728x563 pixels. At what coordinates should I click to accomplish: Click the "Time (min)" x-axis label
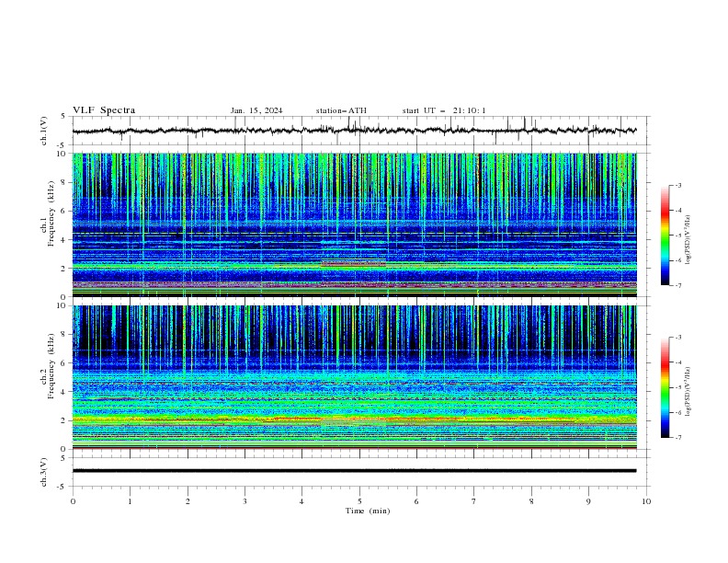pos(368,511)
